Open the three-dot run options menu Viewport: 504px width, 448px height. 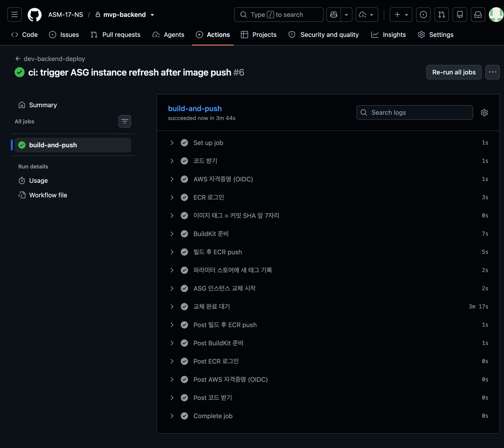coord(492,72)
